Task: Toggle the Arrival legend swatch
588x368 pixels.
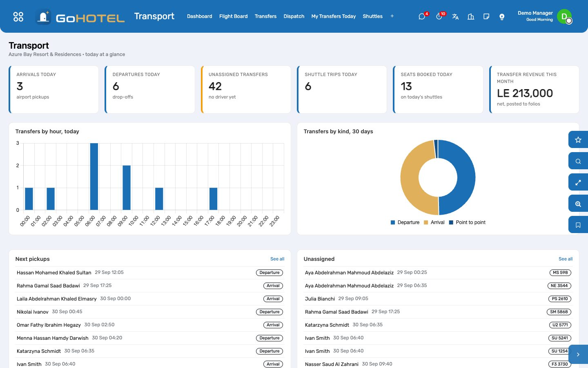Action: (x=426, y=222)
